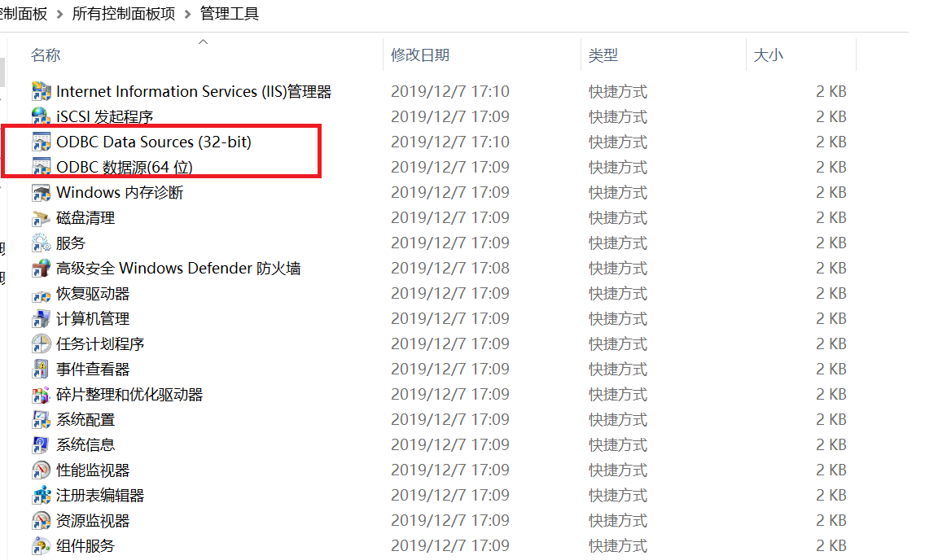This screenshot has width=938, height=560.
Task: Select the 碎片整理和优化驱动器 name
Action: (129, 395)
